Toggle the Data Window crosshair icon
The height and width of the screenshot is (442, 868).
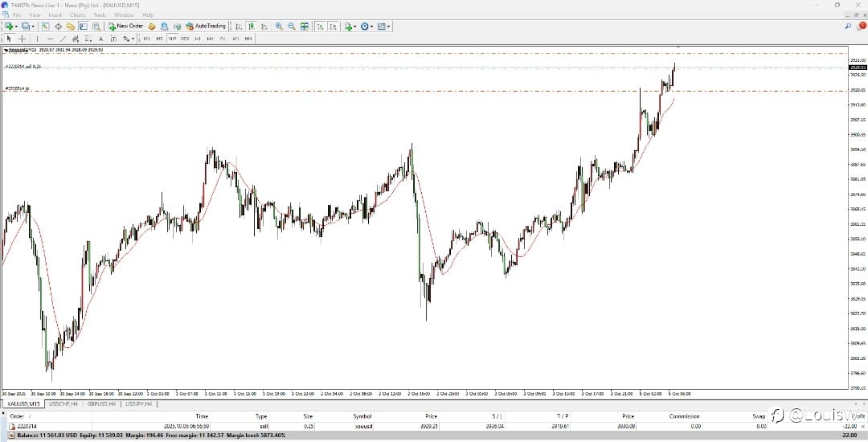click(58, 26)
